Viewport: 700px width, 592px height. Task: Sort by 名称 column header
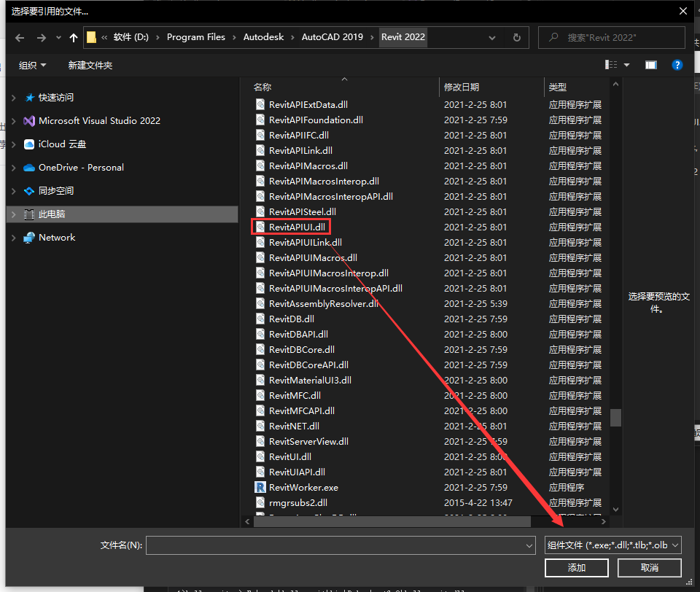262,87
